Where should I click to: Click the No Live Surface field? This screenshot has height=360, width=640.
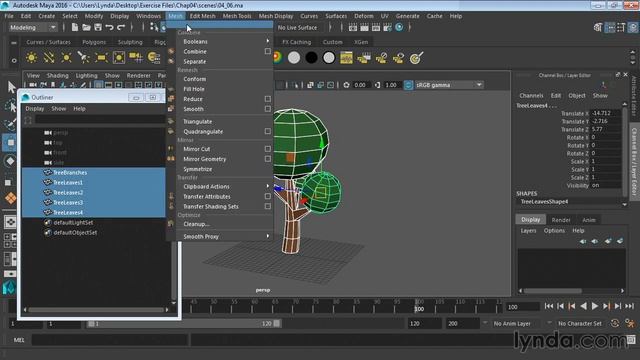pos(299,27)
